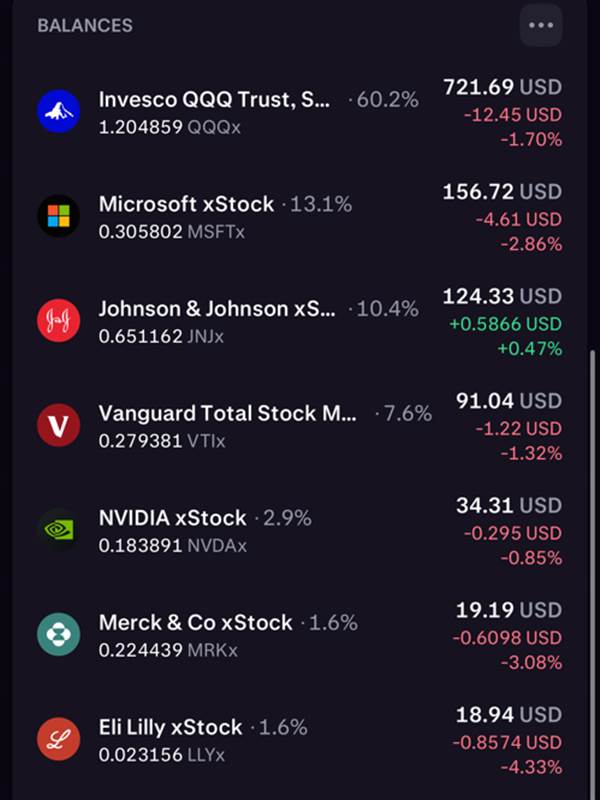This screenshot has height=800, width=600.
Task: Select the Vanguard Total Stock asset name
Action: [x=228, y=414]
